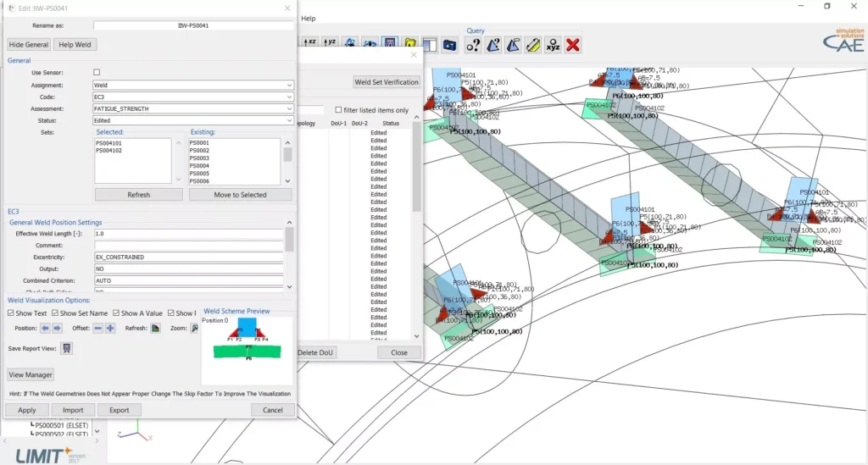The image size is (868, 465).
Task: Click the XZ view orientation icon
Action: (x=309, y=43)
